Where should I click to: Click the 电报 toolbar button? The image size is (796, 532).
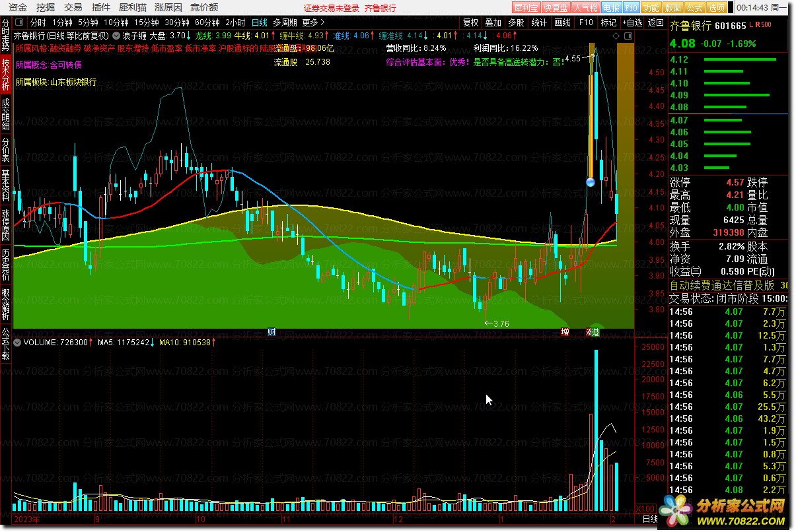(611, 8)
